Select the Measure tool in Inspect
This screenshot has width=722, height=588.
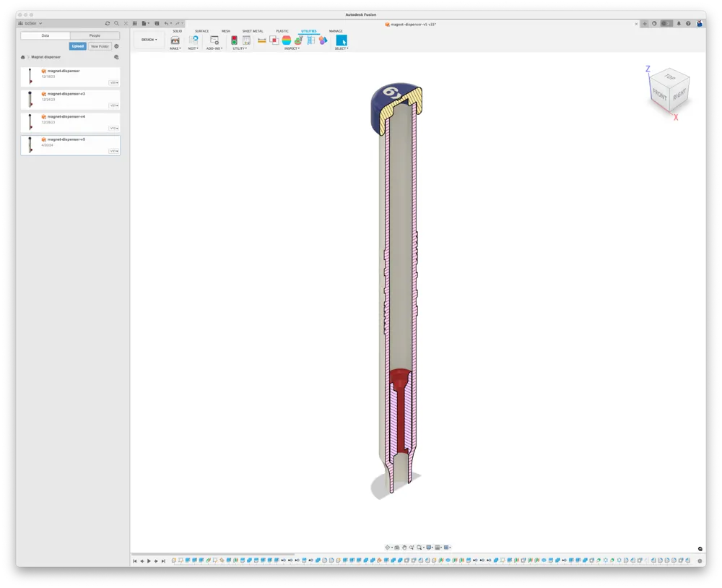[x=261, y=40]
